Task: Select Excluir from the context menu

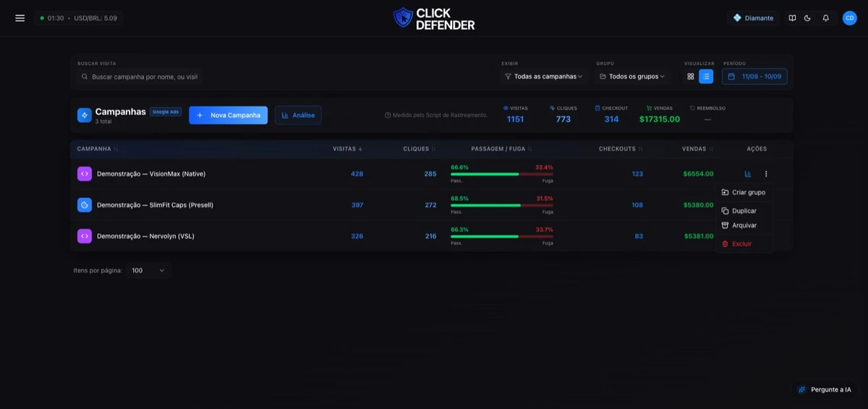Action: click(x=744, y=244)
